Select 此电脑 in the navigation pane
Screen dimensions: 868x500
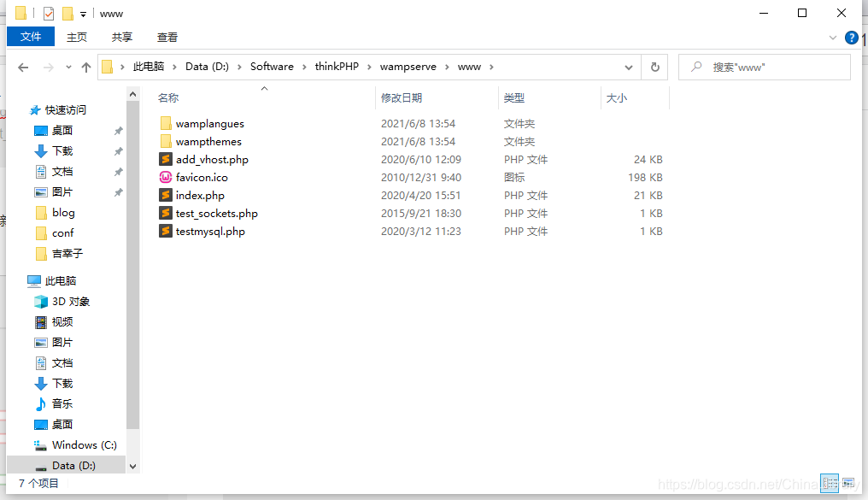pyautogui.click(x=61, y=280)
